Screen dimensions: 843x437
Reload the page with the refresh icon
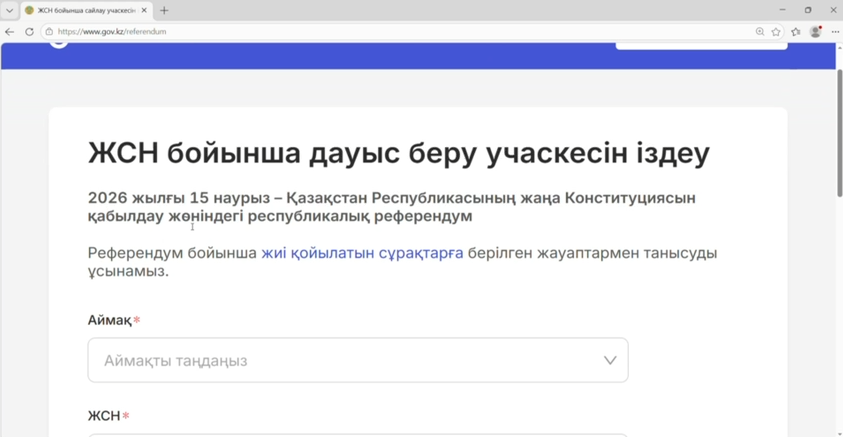[29, 32]
